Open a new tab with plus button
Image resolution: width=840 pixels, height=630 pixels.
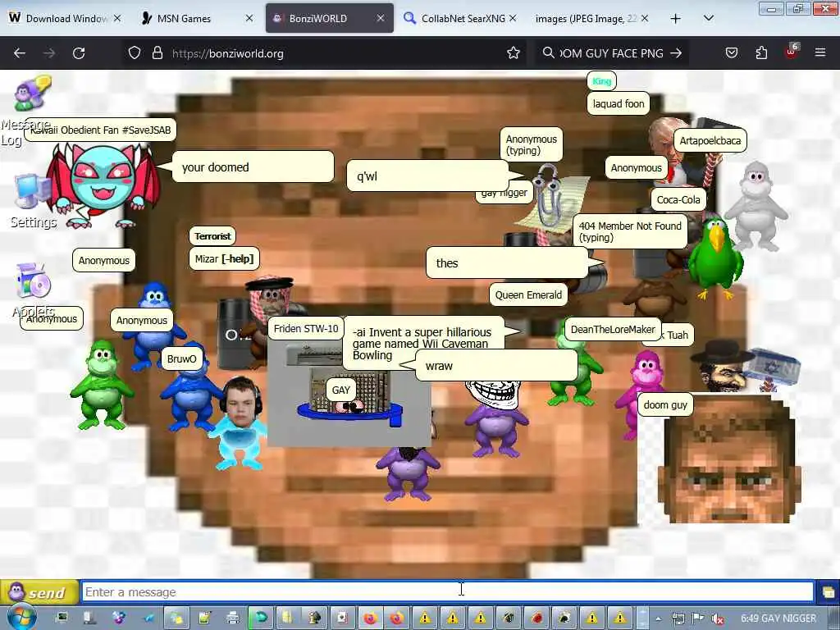click(x=676, y=19)
